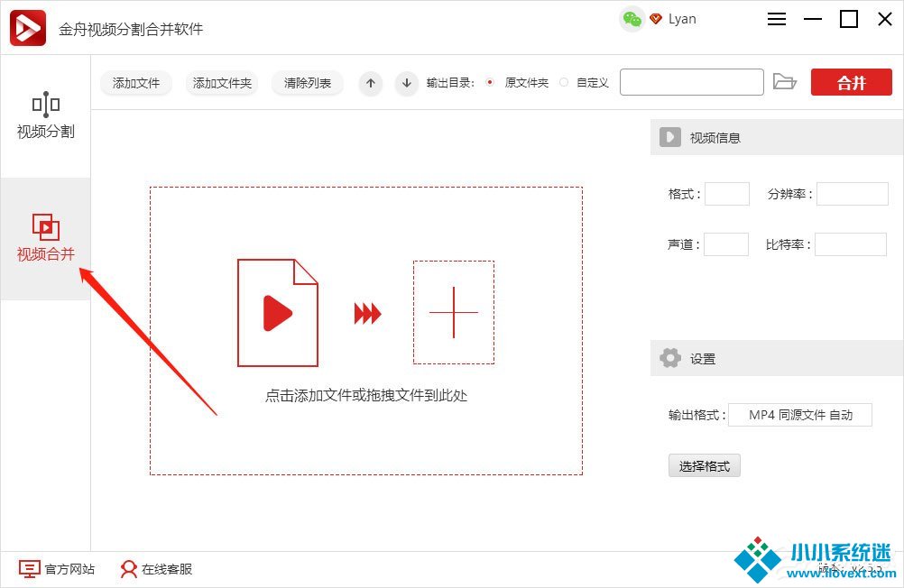Open the output folder browse icon

pyautogui.click(x=785, y=82)
